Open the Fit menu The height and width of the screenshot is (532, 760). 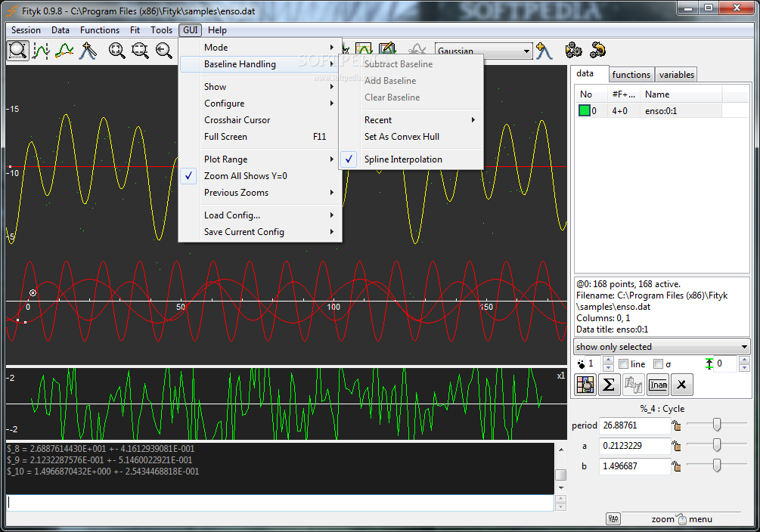(x=135, y=30)
